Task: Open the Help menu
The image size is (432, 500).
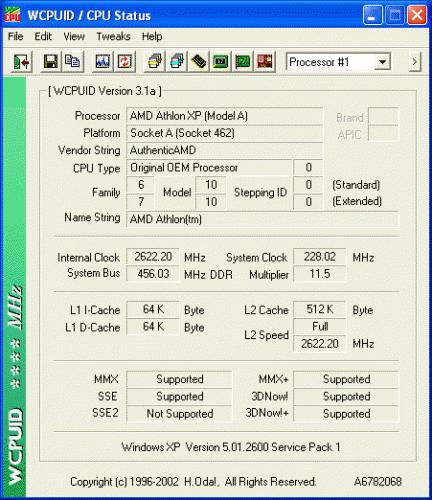Action: tap(152, 36)
